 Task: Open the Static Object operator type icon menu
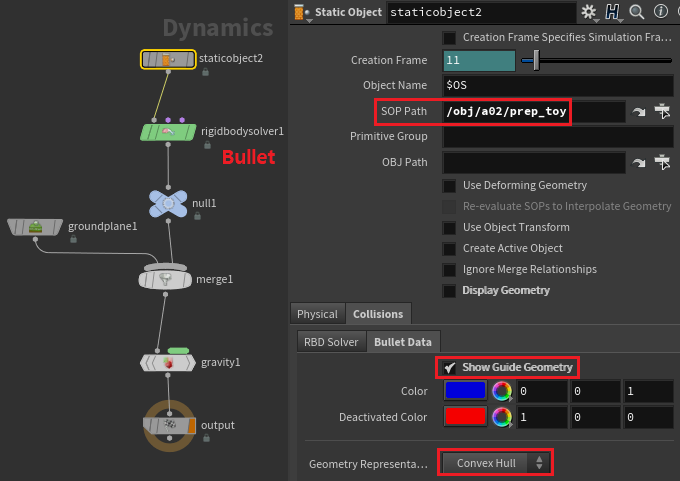[x=301, y=12]
